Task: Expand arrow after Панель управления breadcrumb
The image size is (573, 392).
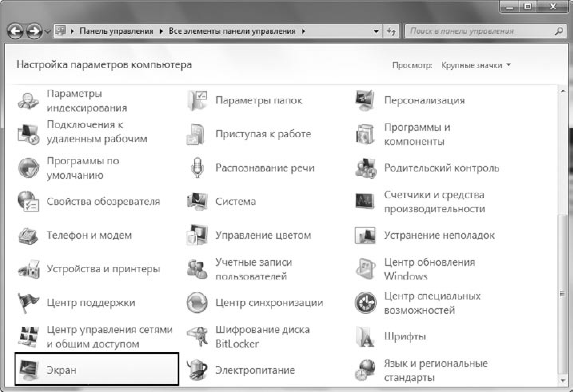Action: (x=161, y=31)
